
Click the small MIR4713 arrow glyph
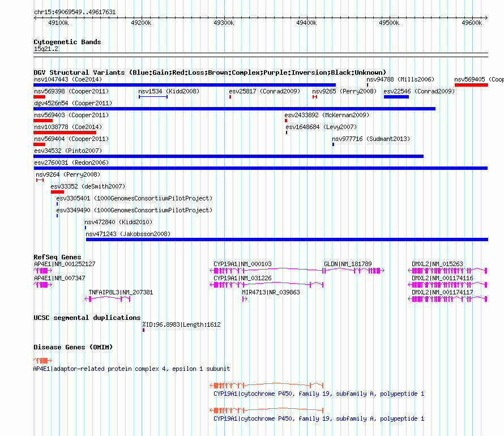[x=245, y=299]
